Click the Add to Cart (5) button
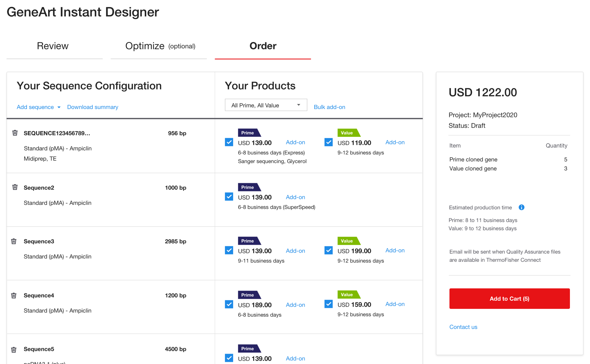590x364 pixels. point(509,298)
